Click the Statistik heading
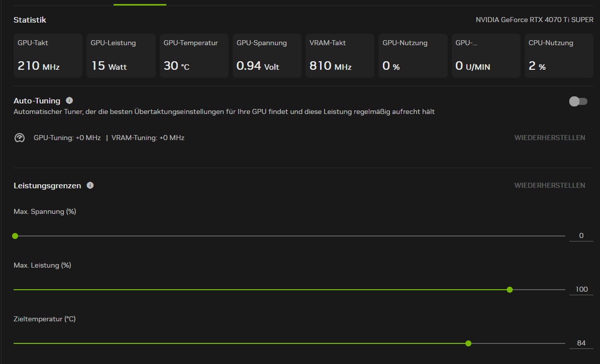This screenshot has height=364, width=600. tap(30, 20)
